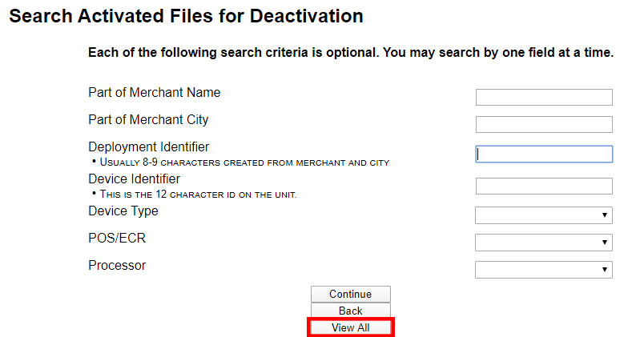Click the POS/ECR dropdown arrow
644x337 pixels.
[604, 243]
